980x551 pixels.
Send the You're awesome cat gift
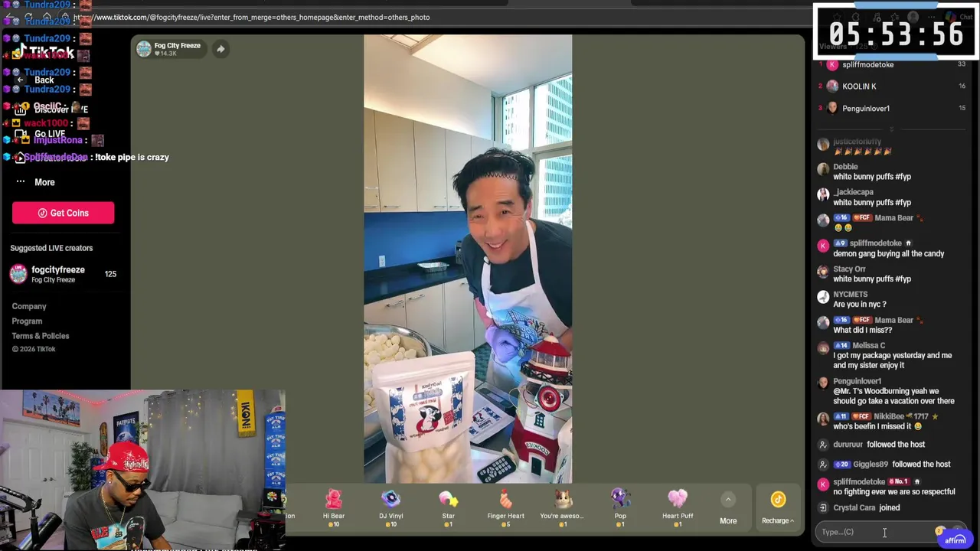coord(563,507)
